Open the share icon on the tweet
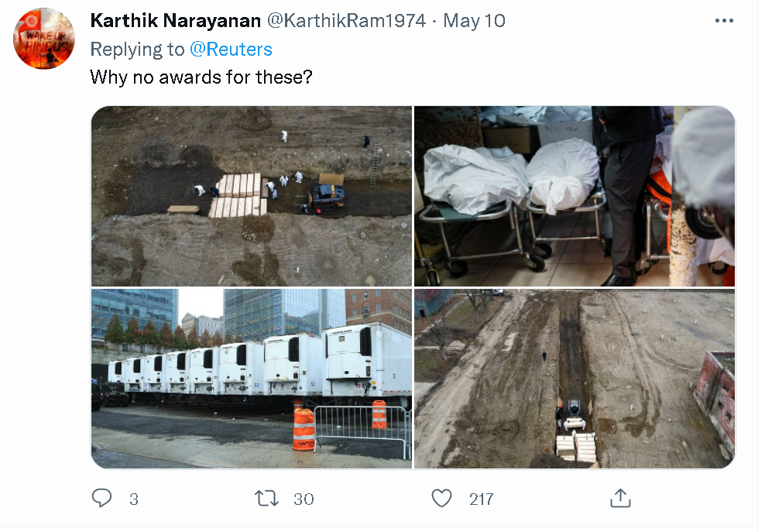 [x=620, y=498]
